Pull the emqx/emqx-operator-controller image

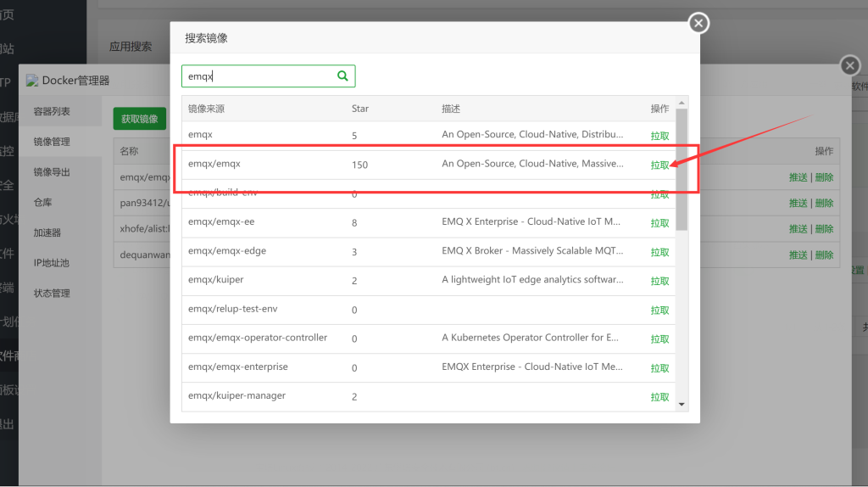click(x=659, y=339)
